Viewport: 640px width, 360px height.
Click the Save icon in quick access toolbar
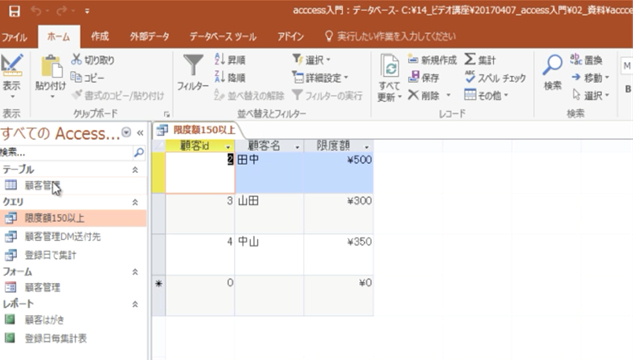coord(14,11)
